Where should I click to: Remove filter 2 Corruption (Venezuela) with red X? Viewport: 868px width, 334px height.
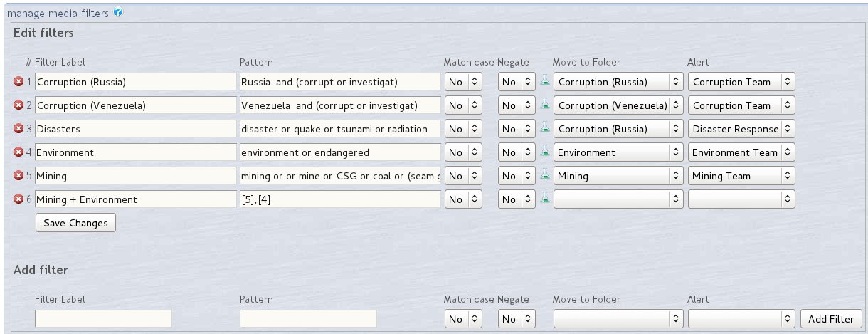18,105
